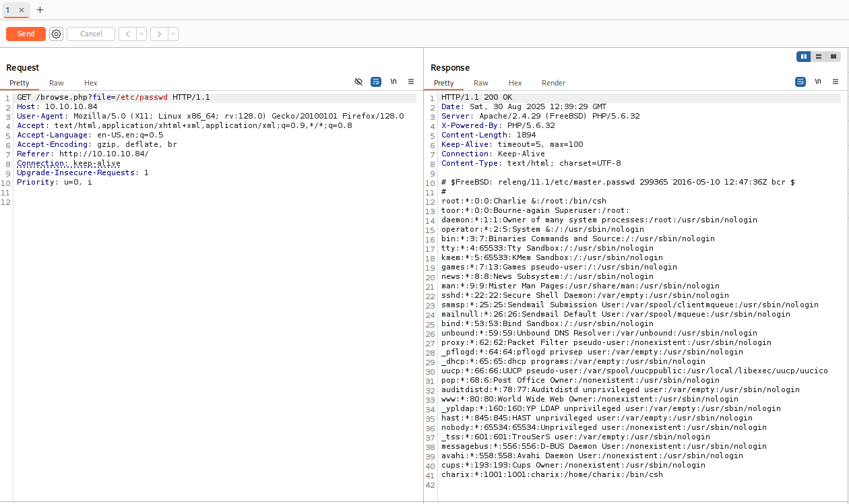Viewport: 849px width, 504px height.
Task: Click the Cancel button
Action: pyautogui.click(x=91, y=34)
